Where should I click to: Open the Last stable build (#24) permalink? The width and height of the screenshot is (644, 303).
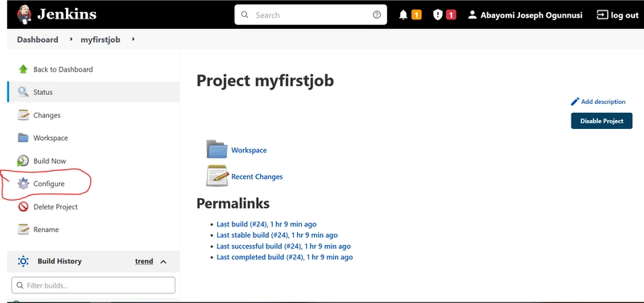click(277, 235)
